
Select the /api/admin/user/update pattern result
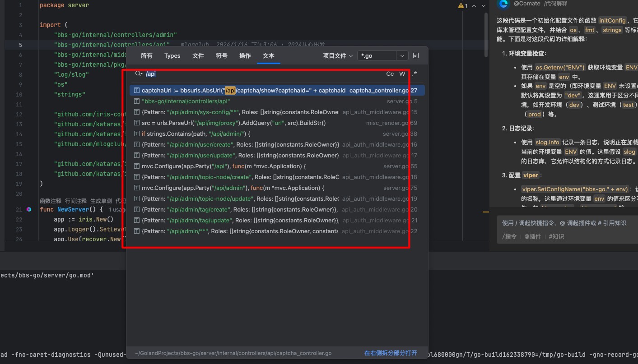[x=277, y=156]
